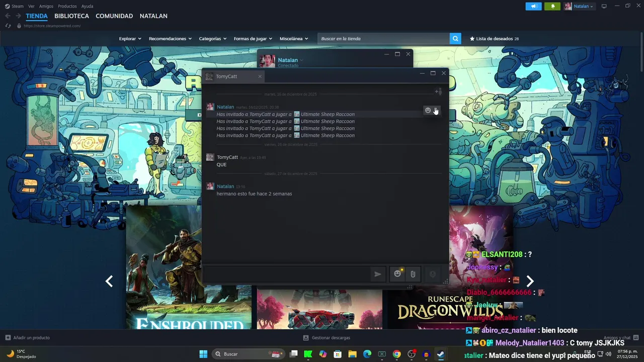
Task: Open the Natalan account dropdown at top right
Action: pos(579,6)
